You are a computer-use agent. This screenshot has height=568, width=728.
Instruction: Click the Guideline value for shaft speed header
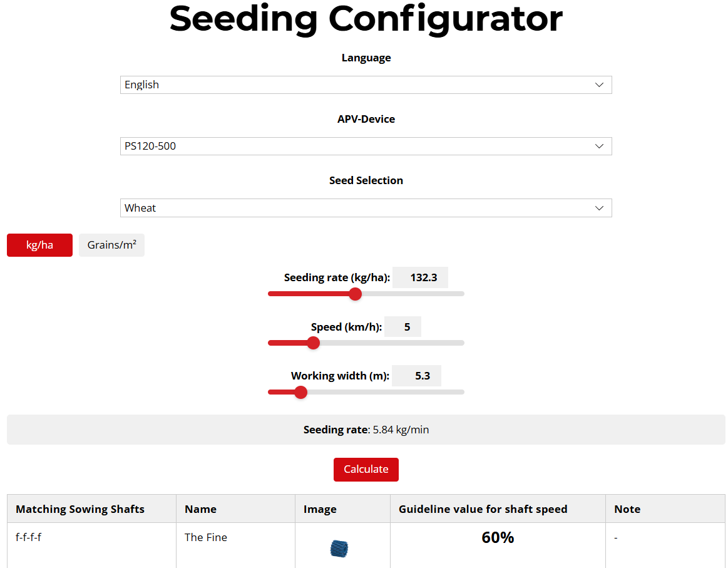[483, 509]
